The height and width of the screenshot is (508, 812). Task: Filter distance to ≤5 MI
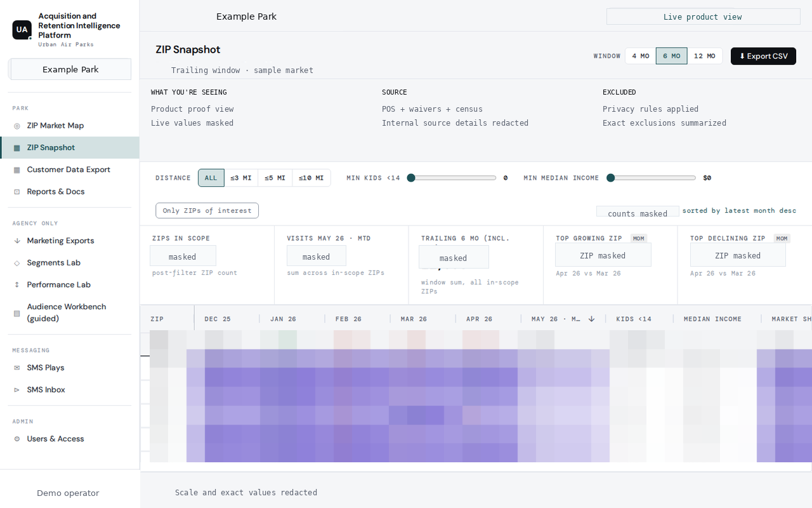coord(275,178)
